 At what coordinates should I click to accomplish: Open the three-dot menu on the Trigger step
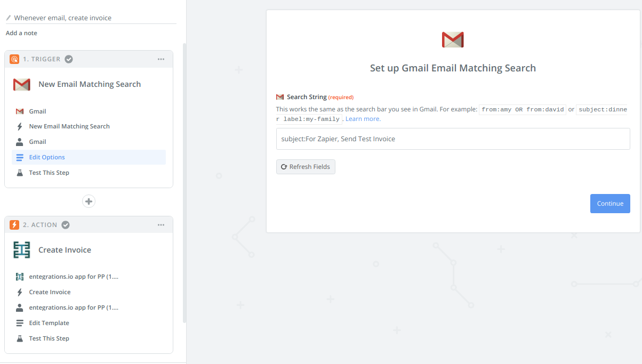tap(161, 59)
